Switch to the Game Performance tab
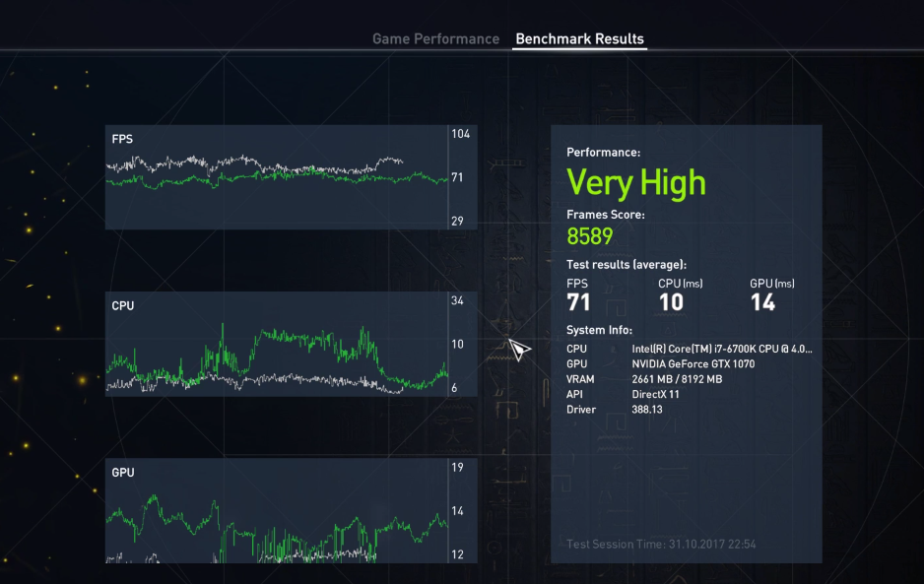 point(435,38)
